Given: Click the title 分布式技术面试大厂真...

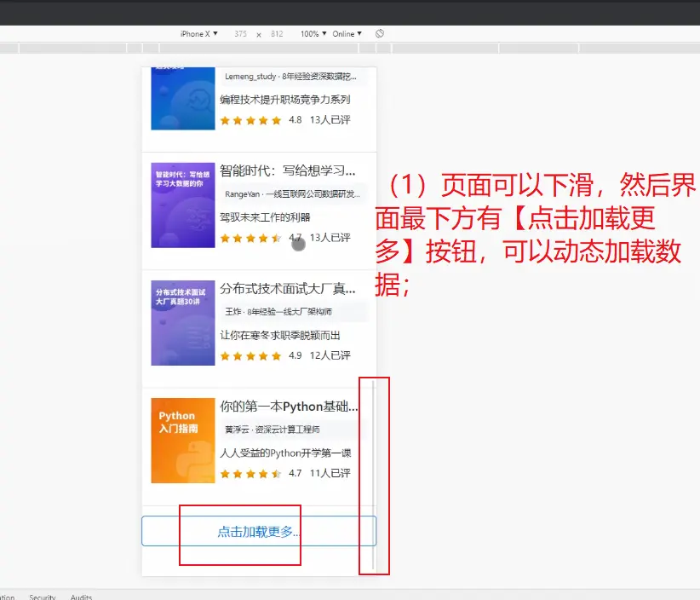Looking at the screenshot, I should [288, 289].
